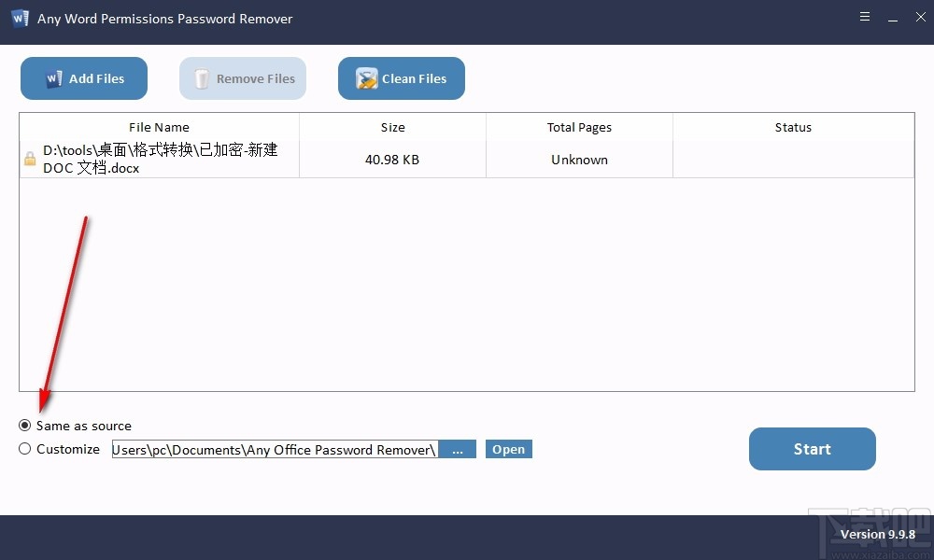Click the Size column header
This screenshot has height=560, width=934.
point(392,127)
